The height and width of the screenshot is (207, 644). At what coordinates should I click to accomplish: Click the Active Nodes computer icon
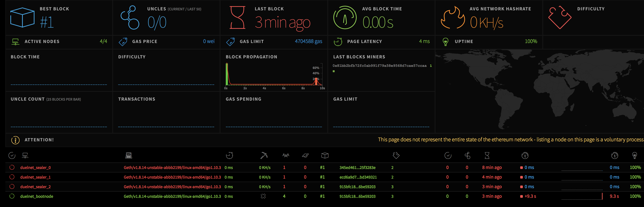16,42
